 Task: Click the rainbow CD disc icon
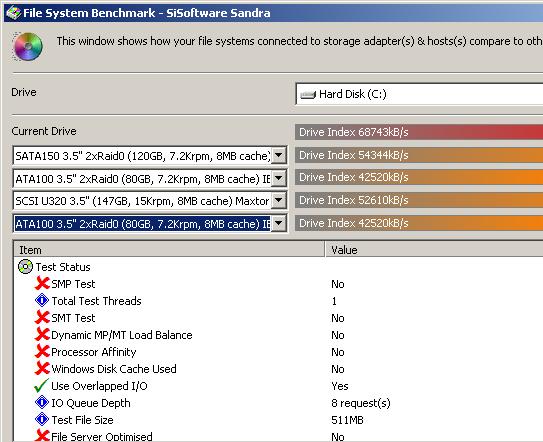(x=28, y=46)
